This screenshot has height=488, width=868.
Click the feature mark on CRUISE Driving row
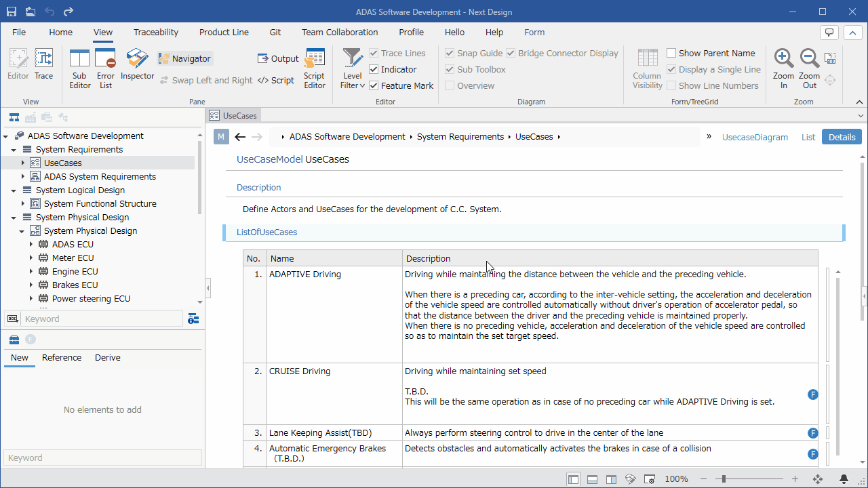813,394
